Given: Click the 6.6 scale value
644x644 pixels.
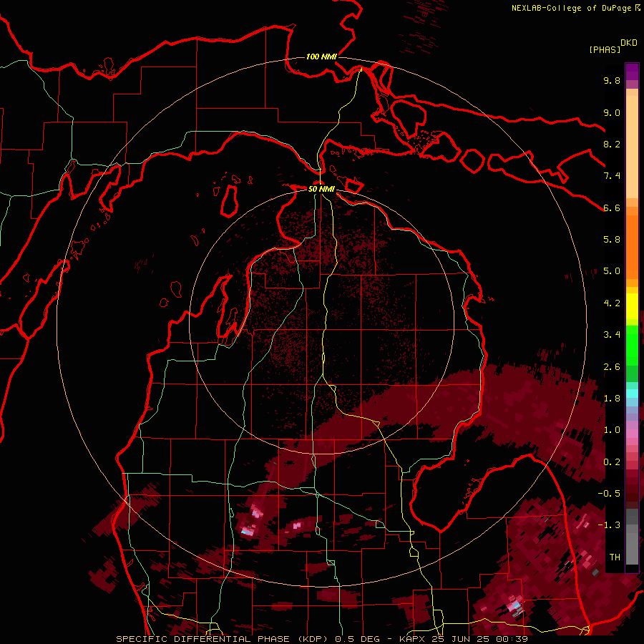Looking at the screenshot, I should coord(612,208).
